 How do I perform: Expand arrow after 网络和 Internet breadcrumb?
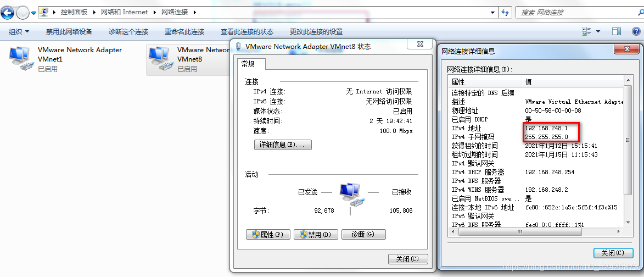tap(154, 12)
